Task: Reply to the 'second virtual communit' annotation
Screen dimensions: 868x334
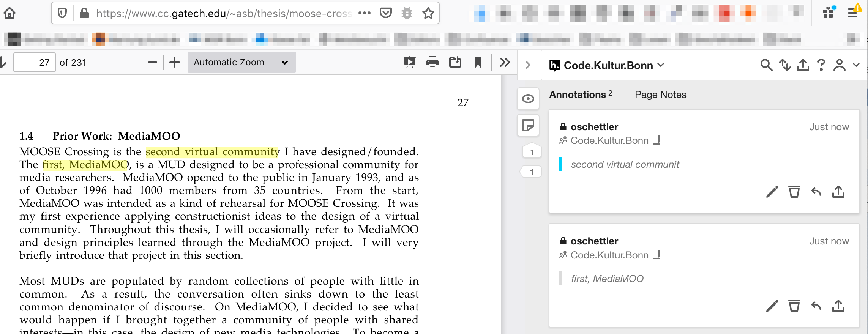Action: pyautogui.click(x=816, y=192)
